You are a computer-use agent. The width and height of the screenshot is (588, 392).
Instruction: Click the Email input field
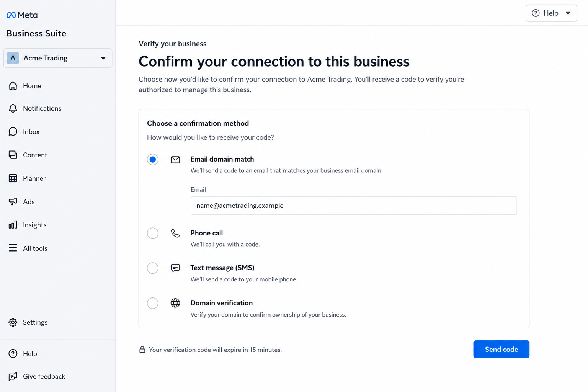354,206
